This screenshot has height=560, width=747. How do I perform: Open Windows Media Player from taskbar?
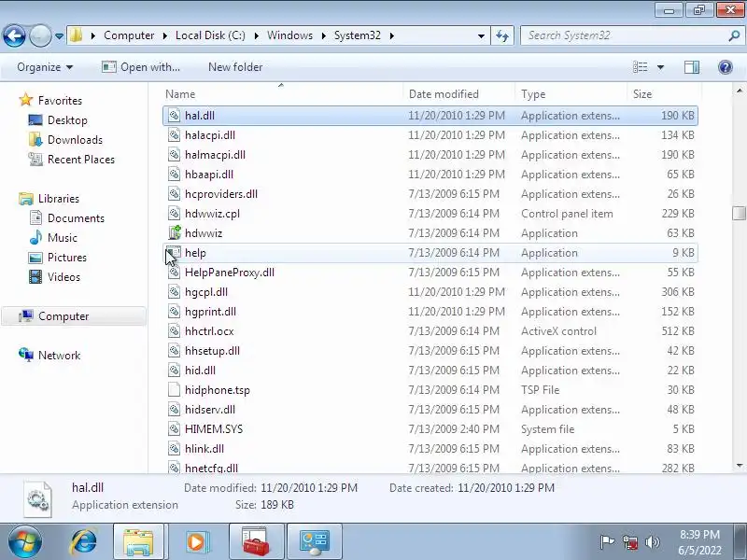point(196,542)
